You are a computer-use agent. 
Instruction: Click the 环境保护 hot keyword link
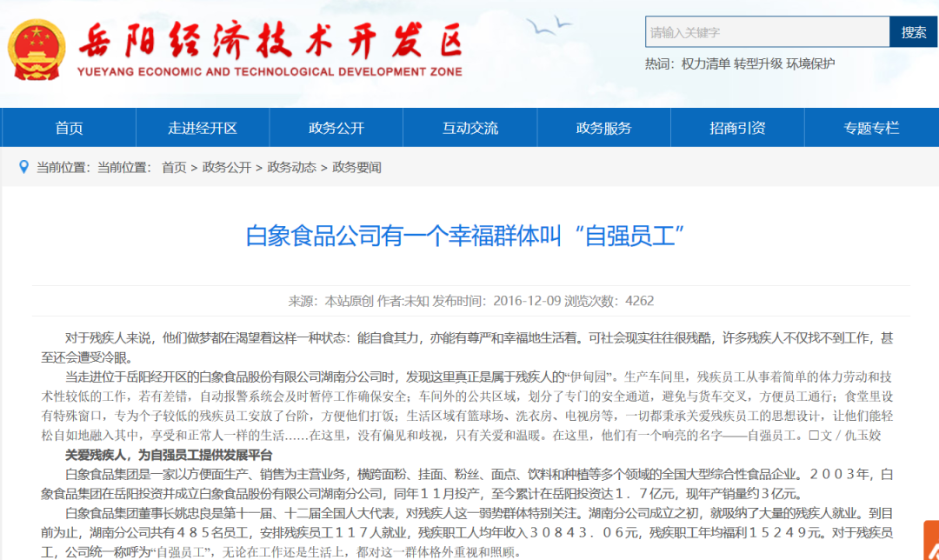pos(810,63)
